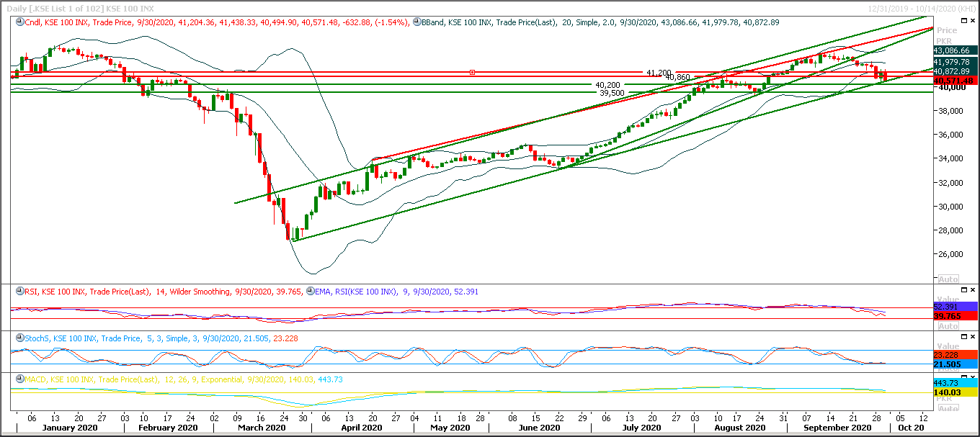Click the 140.03 MACD signal value tag
Screen dimensions: 980x437
point(955,392)
